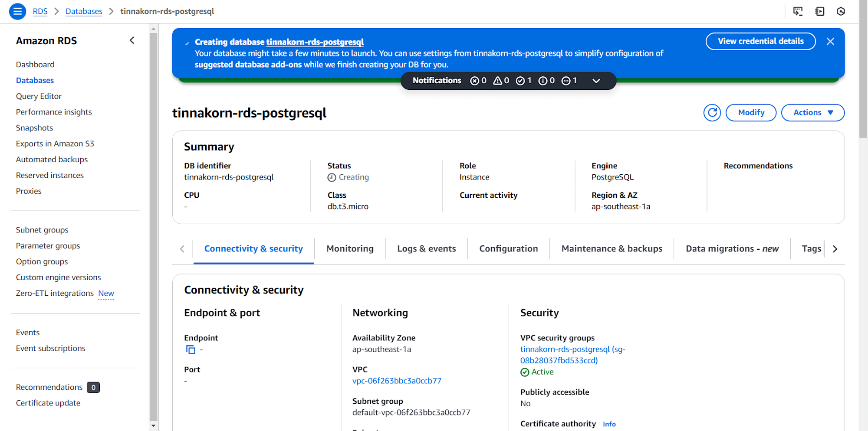Open Proxies in sidebar
This screenshot has width=868, height=431.
point(29,191)
